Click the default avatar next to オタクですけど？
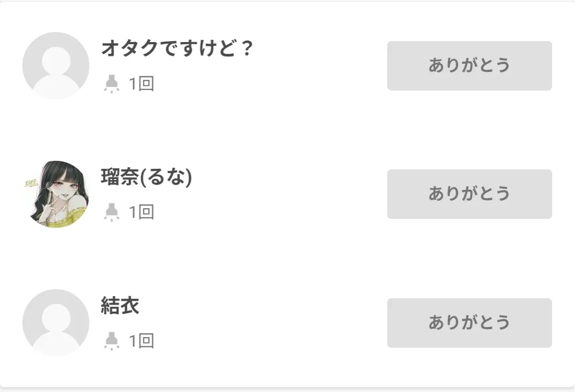575x392 pixels. coord(55,66)
